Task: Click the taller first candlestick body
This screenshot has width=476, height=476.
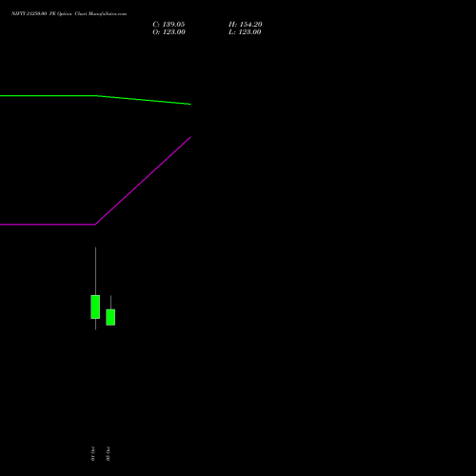Action: tap(95, 307)
